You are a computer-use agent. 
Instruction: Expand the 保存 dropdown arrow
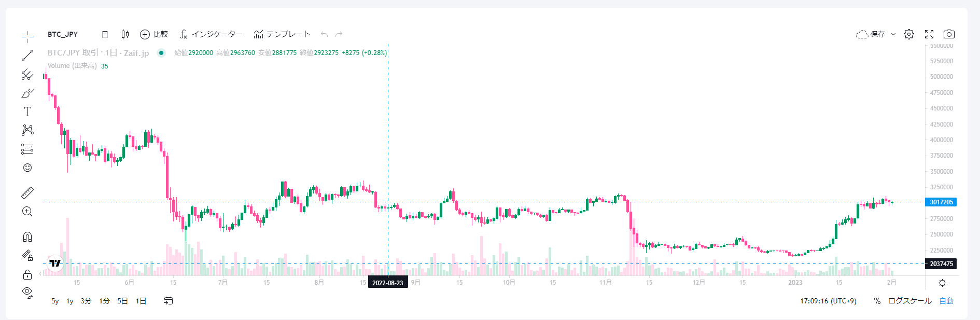coord(893,34)
